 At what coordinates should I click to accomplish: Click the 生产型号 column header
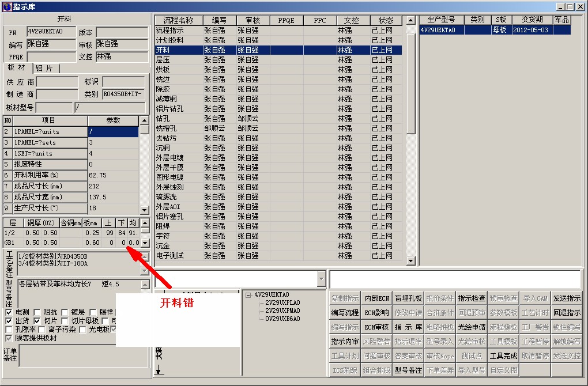tap(442, 20)
